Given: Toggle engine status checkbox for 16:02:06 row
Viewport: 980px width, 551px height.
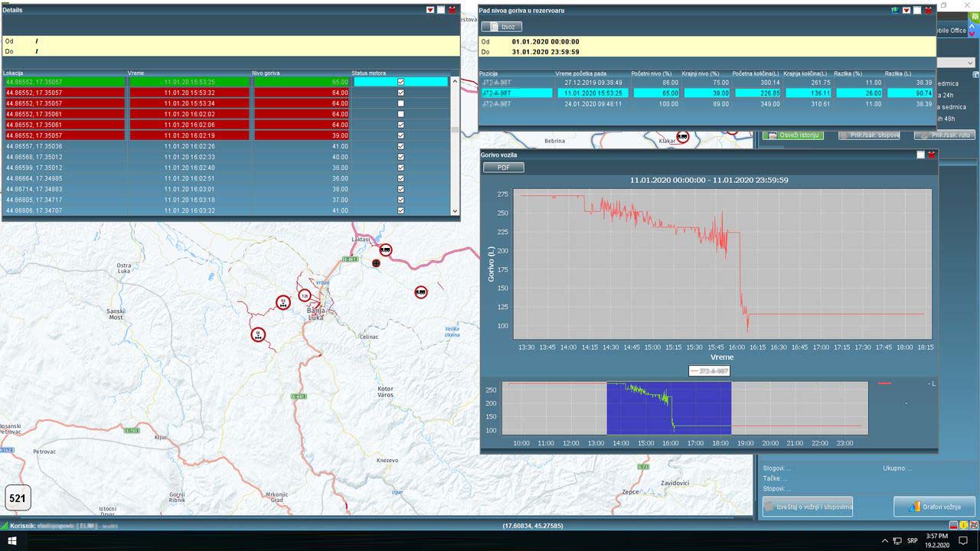Looking at the screenshot, I should click(x=400, y=125).
